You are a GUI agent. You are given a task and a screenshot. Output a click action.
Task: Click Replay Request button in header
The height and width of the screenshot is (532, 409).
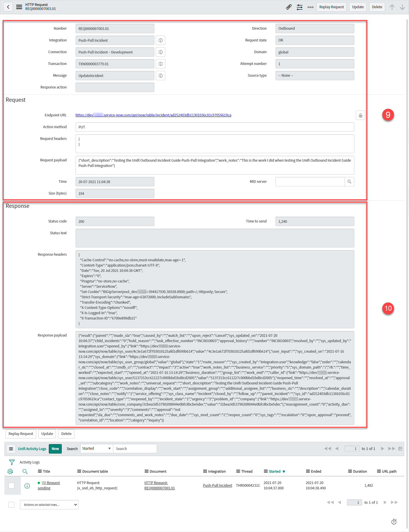(x=331, y=7)
